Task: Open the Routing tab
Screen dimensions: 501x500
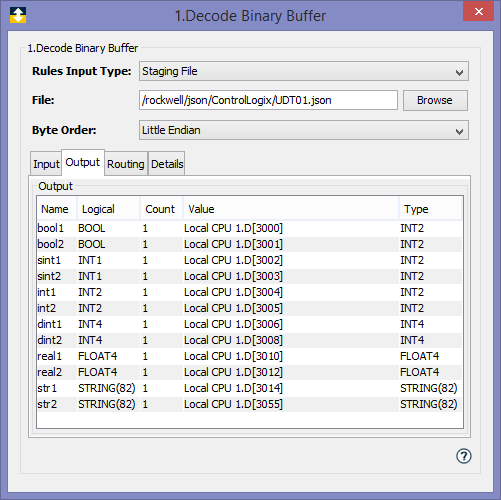Action: coord(126,164)
